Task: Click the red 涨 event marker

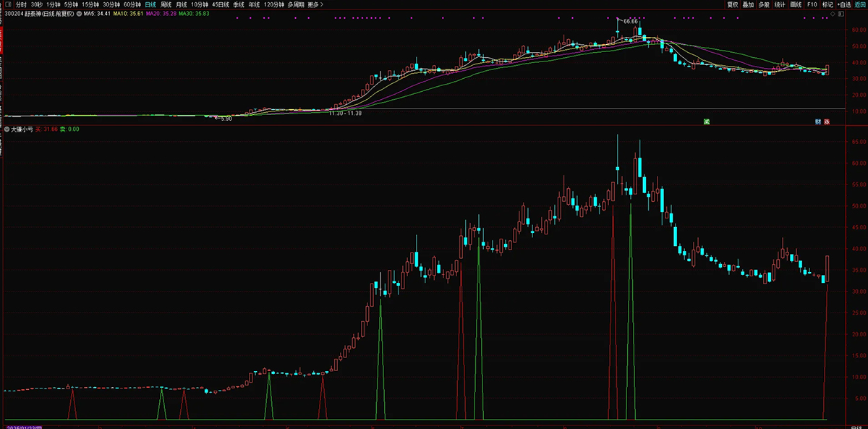Action: tap(826, 121)
